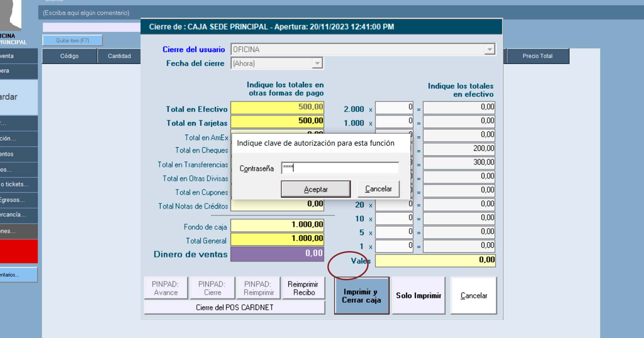The image size is (644, 338).
Task: Click quantity box for 10 denomination
Action: point(394,219)
